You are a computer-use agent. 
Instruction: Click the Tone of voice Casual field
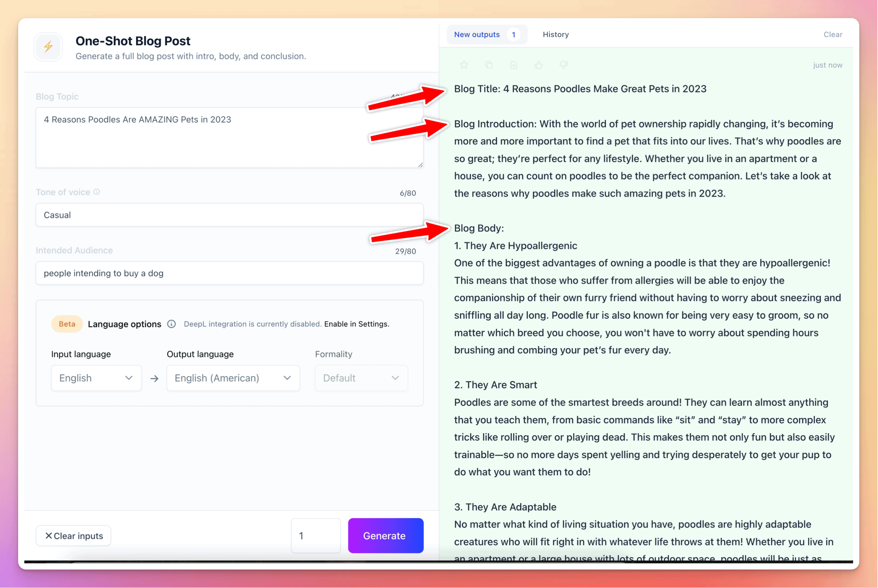click(x=229, y=215)
